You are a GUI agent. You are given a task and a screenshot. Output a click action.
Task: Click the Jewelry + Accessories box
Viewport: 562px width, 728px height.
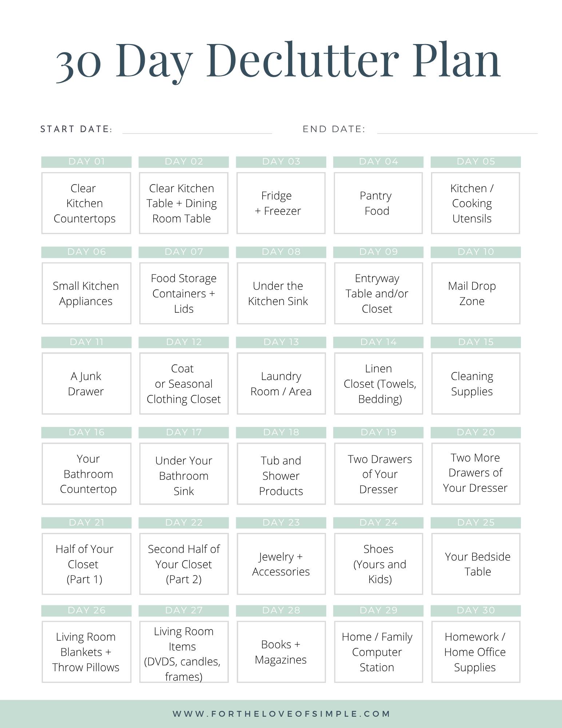281,564
